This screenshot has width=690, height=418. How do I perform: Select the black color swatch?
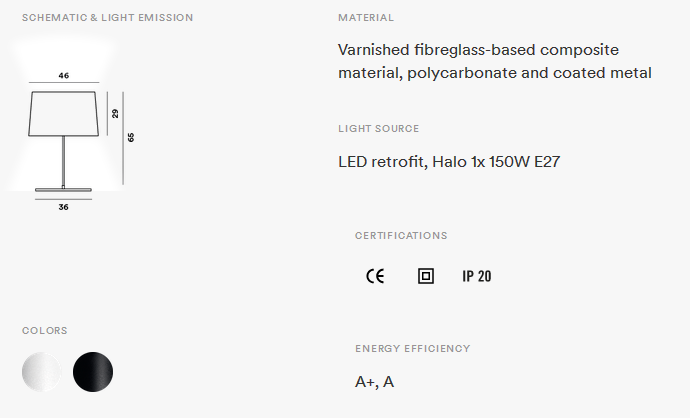click(93, 372)
